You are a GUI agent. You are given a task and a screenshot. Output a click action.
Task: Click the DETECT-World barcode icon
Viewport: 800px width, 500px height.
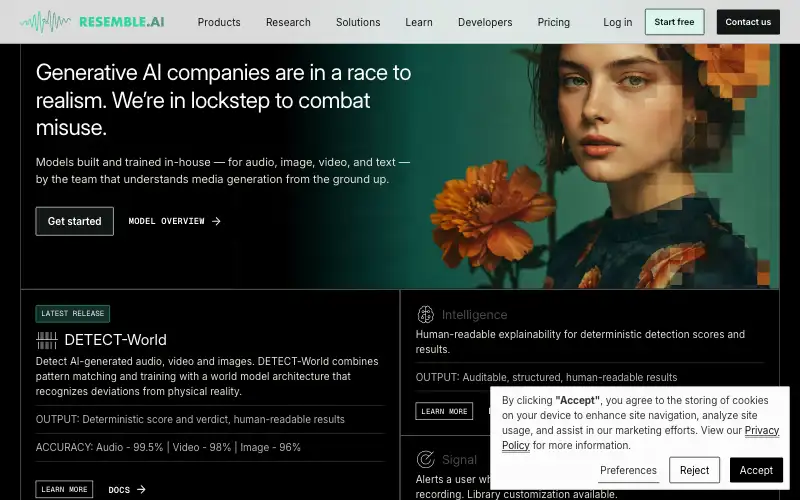pyautogui.click(x=47, y=340)
